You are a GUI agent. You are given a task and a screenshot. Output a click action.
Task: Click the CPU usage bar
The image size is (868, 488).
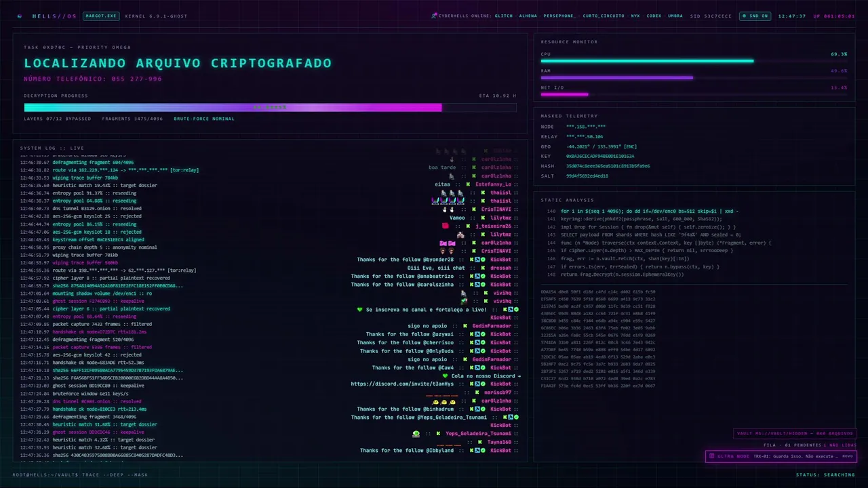click(x=694, y=61)
